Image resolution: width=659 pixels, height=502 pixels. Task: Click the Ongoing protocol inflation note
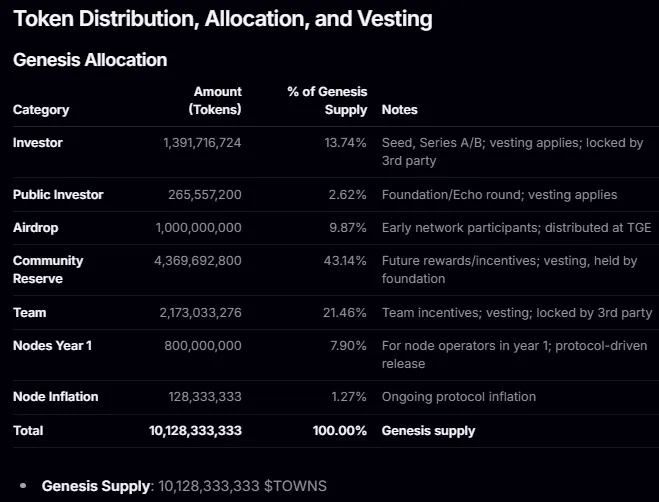459,396
